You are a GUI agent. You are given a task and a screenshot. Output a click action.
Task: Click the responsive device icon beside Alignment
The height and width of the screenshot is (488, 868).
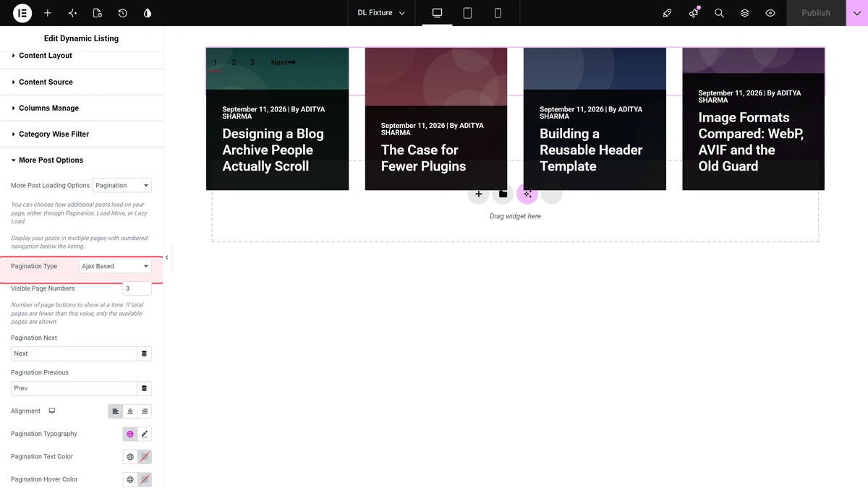[x=52, y=411]
